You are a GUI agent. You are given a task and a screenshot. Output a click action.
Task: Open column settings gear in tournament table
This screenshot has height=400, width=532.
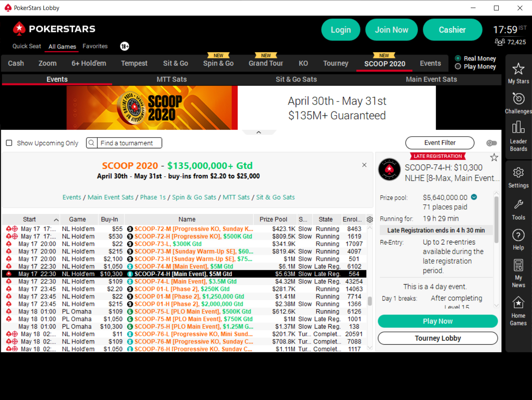click(x=370, y=219)
